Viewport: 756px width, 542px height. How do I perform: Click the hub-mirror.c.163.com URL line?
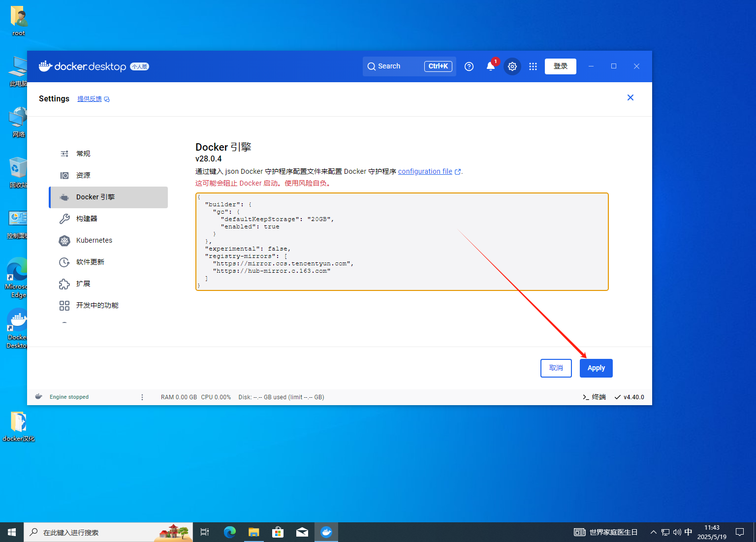click(272, 271)
